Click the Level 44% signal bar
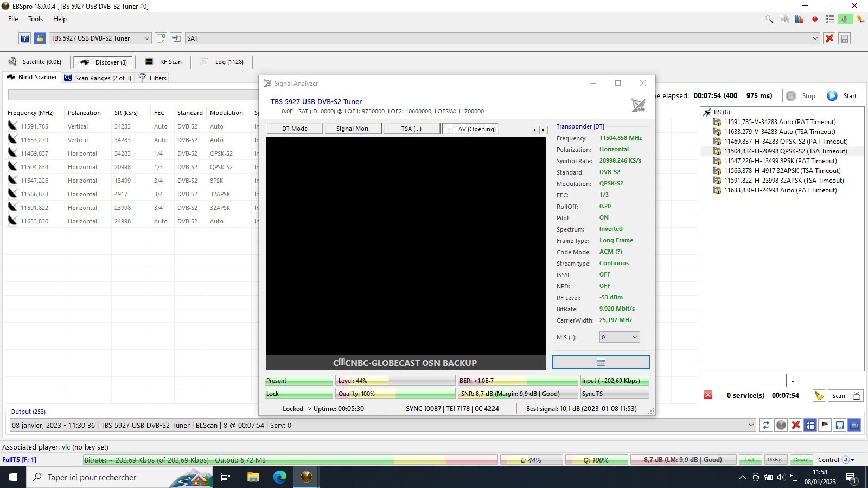 click(395, 381)
